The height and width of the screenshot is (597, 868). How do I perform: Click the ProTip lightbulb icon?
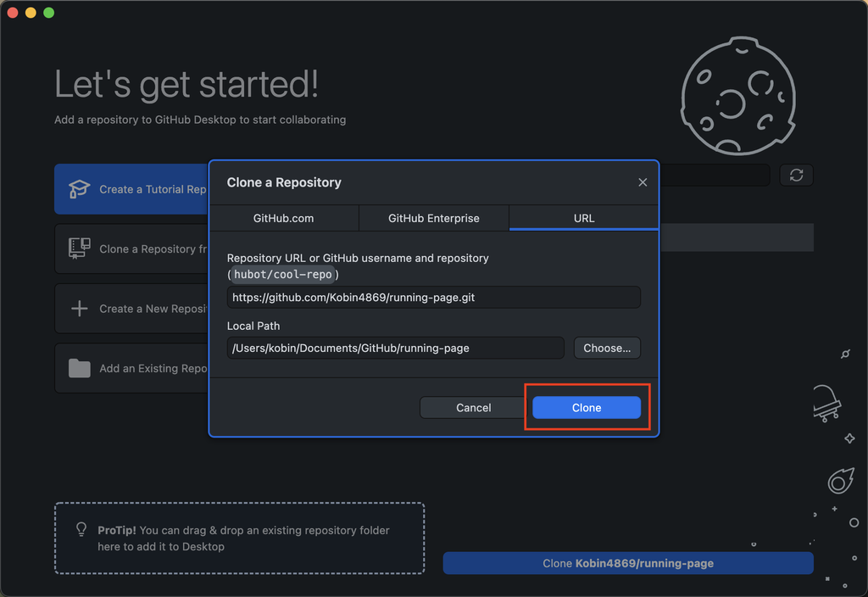pos(81,529)
